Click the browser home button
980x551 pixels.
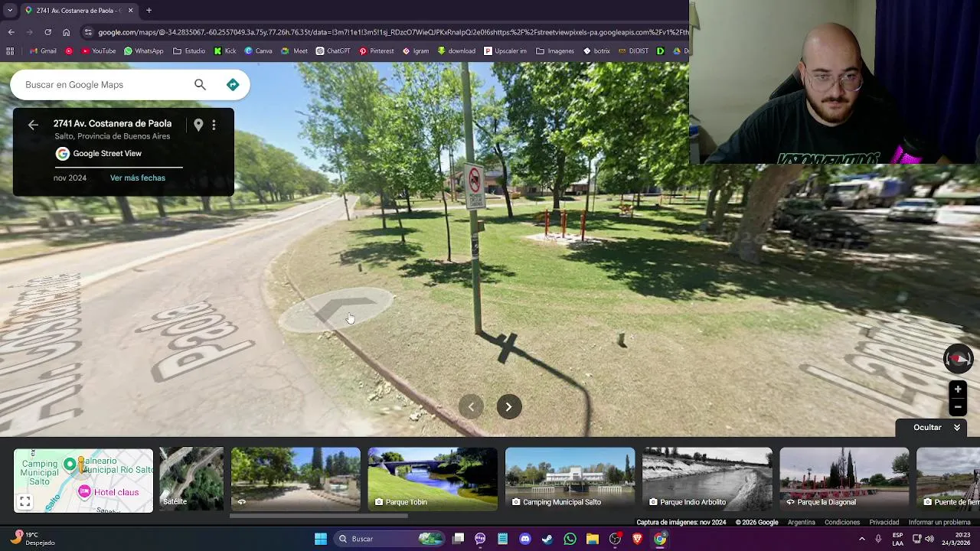66,32
